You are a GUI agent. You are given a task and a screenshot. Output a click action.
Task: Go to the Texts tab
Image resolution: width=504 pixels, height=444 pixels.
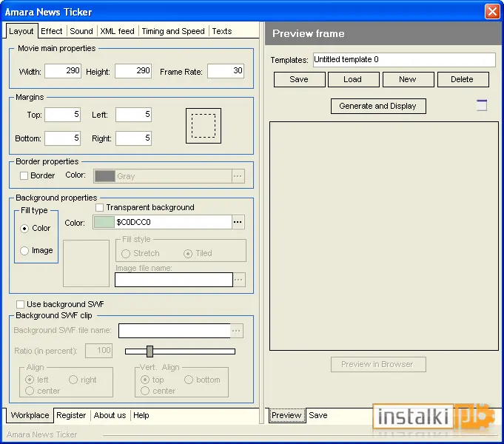(x=222, y=31)
